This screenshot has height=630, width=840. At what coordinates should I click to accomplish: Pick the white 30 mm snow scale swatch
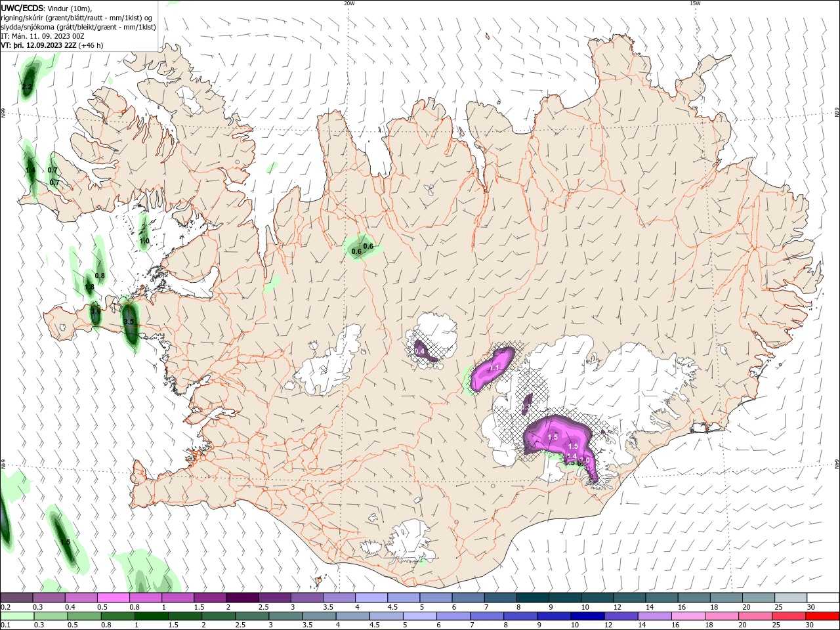click(x=822, y=598)
